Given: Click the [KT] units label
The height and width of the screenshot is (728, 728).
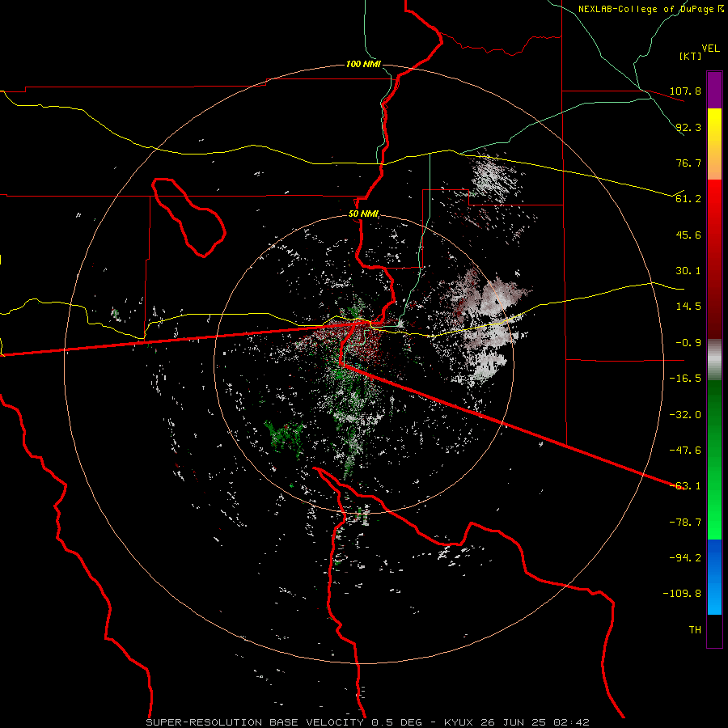Looking at the screenshot, I should 690,56.
